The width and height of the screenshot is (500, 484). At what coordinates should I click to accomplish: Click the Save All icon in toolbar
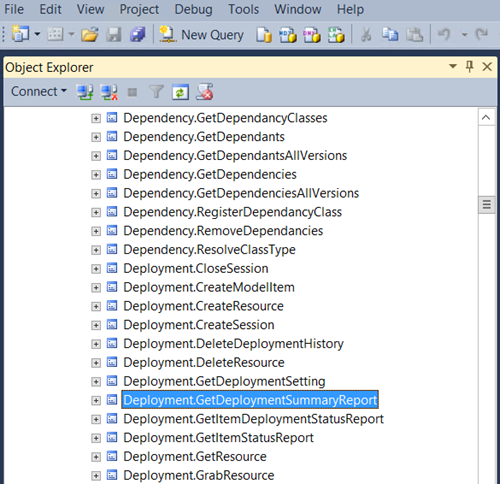[138, 34]
